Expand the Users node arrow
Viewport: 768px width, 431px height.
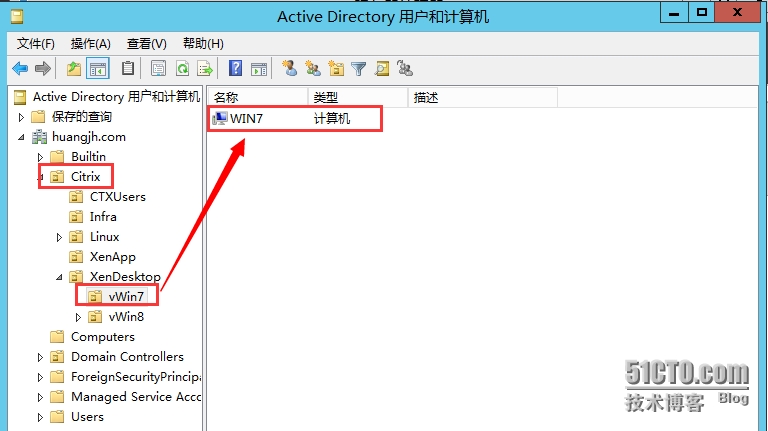coord(40,418)
